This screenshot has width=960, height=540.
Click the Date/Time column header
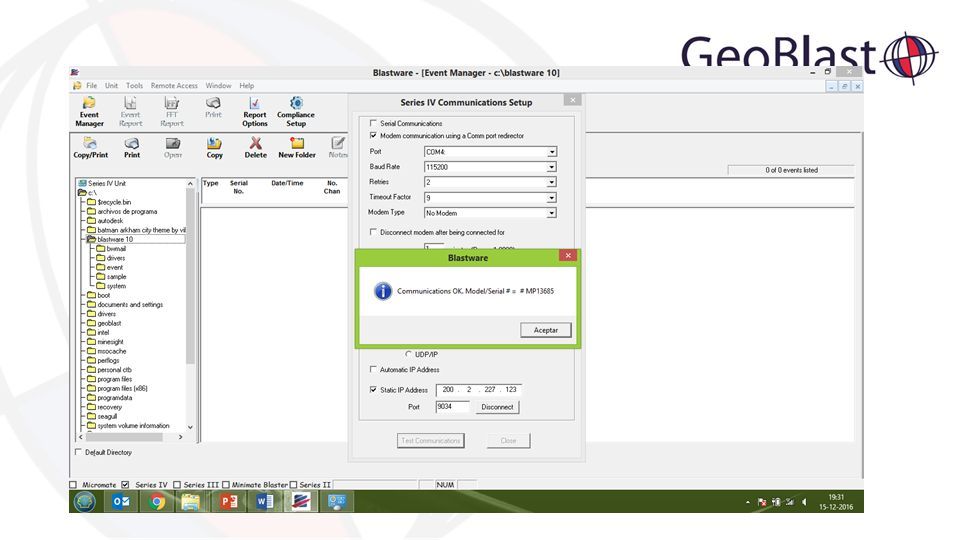pos(287,183)
